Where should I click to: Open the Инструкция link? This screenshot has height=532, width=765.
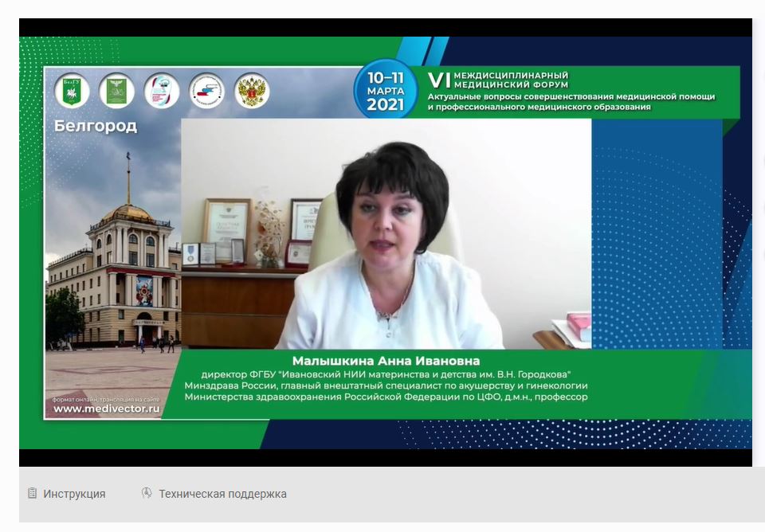74,494
